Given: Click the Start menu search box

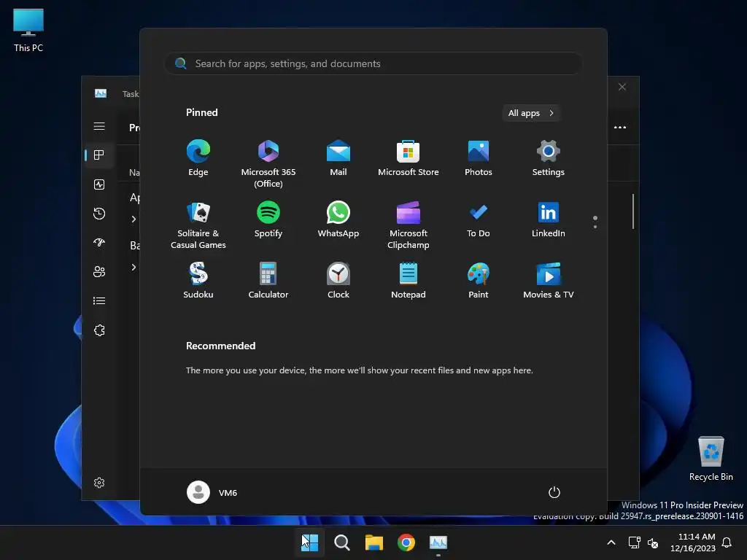Looking at the screenshot, I should coord(373,63).
